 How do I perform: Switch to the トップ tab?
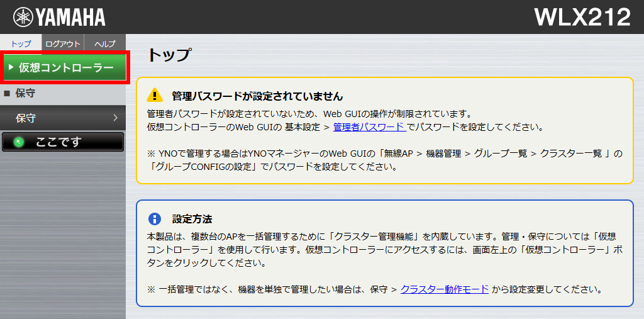21,43
